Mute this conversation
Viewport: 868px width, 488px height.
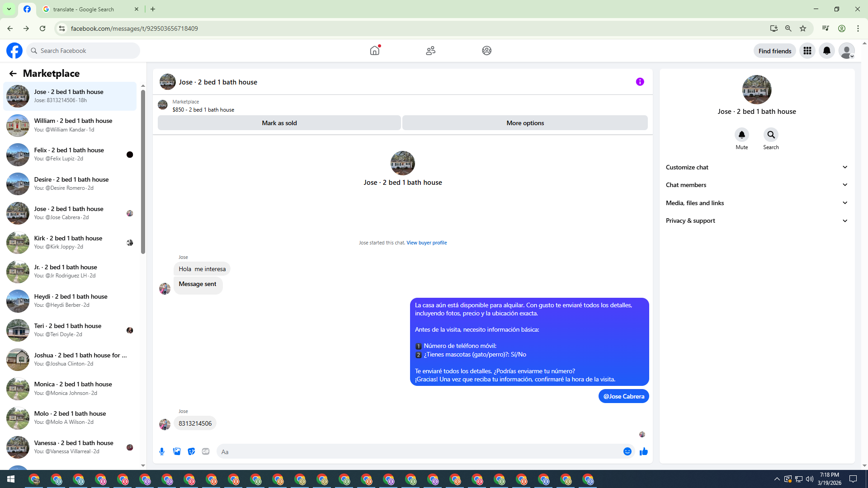741,135
